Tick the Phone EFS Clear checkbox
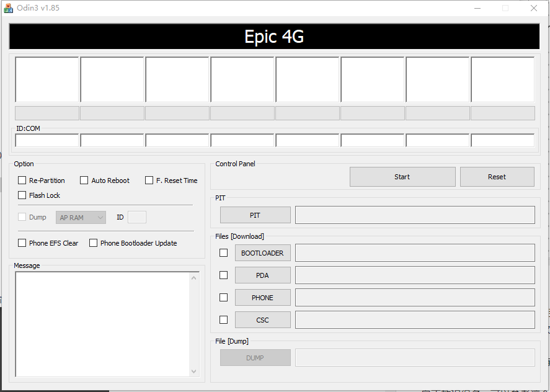Image resolution: width=550 pixels, height=392 pixels. pyautogui.click(x=22, y=243)
